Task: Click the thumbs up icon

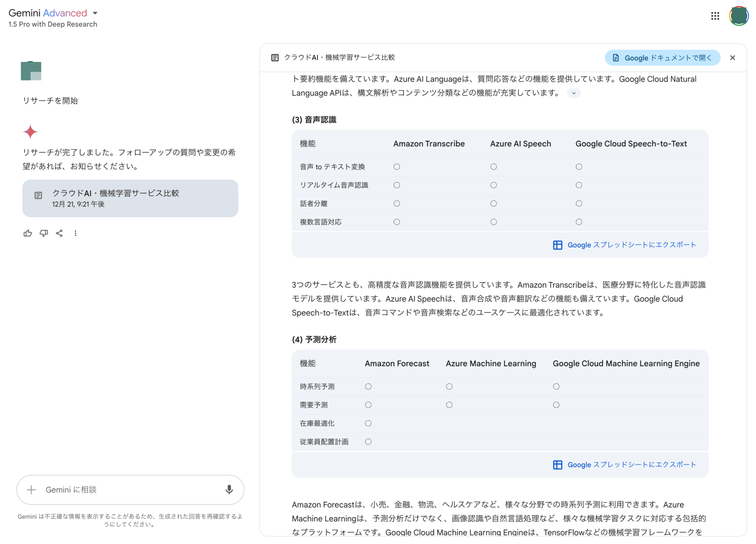Action: (x=28, y=233)
